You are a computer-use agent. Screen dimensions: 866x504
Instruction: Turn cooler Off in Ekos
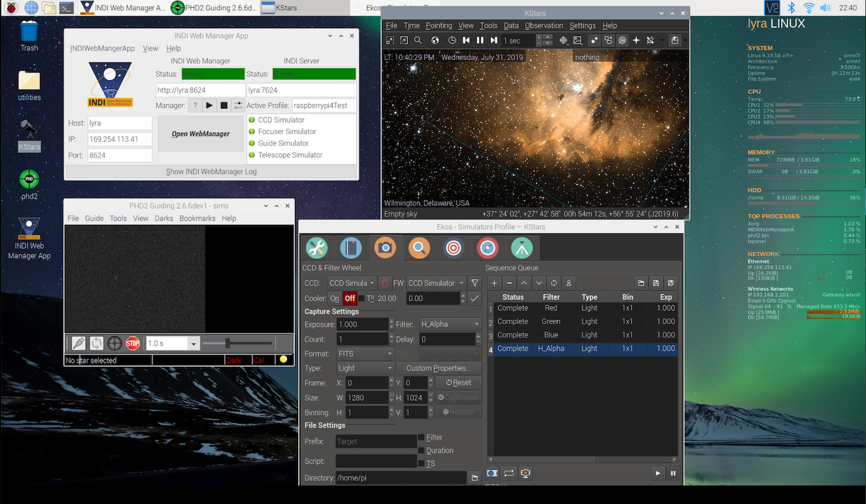(350, 298)
